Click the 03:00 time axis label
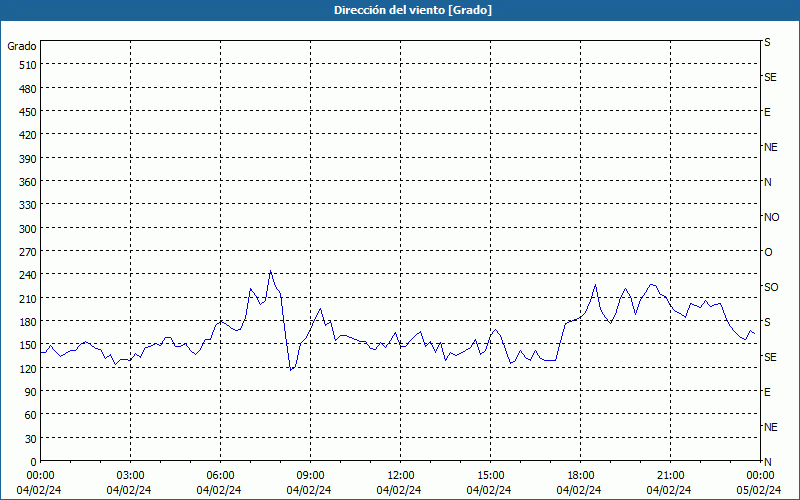The image size is (800, 500). tap(131, 476)
